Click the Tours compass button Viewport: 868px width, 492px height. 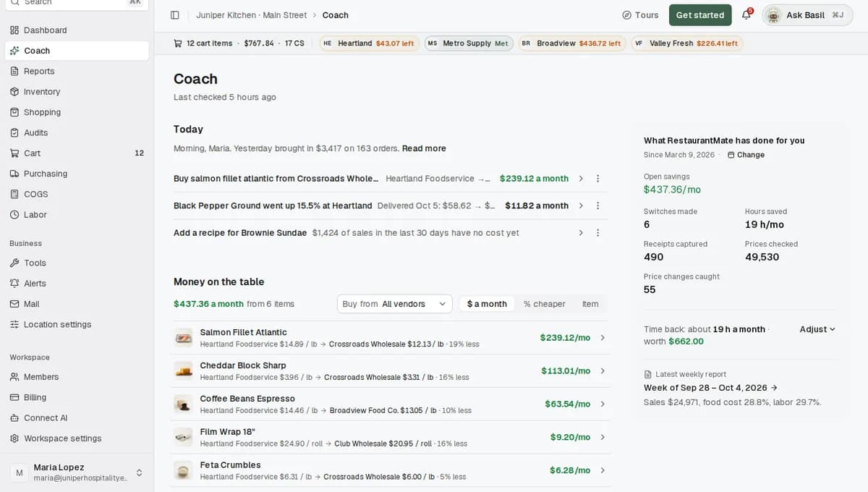(640, 15)
